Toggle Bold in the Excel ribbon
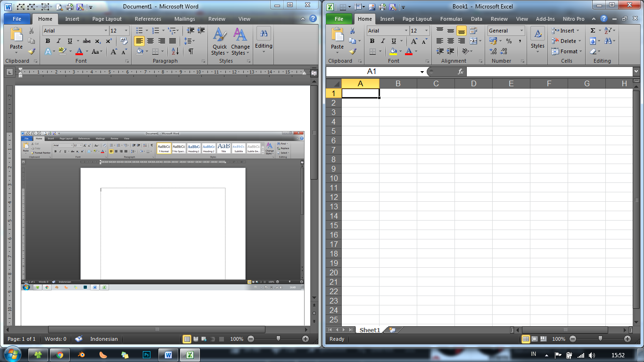This screenshot has height=362, width=644. pyautogui.click(x=372, y=41)
